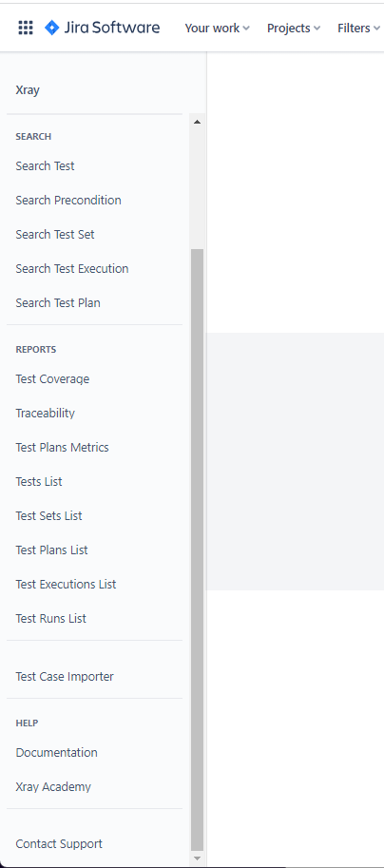Image resolution: width=384 pixels, height=868 pixels.
Task: Expand the Projects dropdown
Action: (x=294, y=28)
